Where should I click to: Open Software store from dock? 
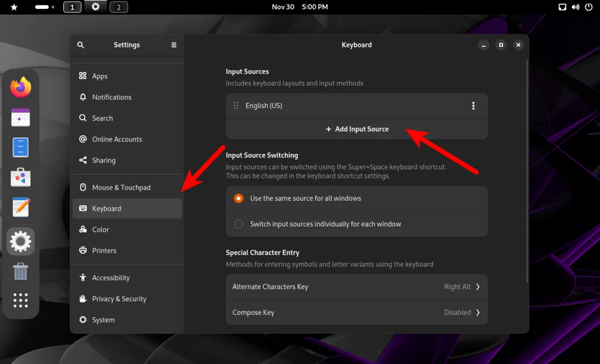tap(21, 177)
